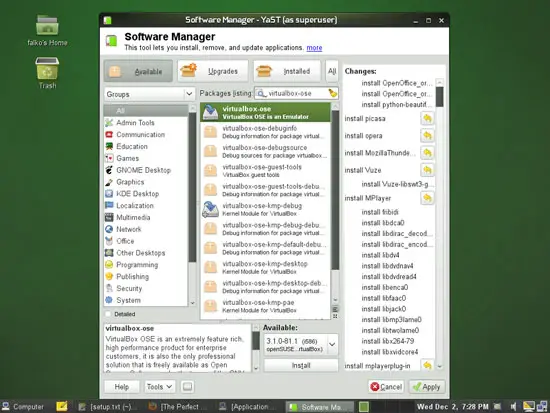Click the Software Manager header icon
This screenshot has width=550, height=413.
[112, 41]
